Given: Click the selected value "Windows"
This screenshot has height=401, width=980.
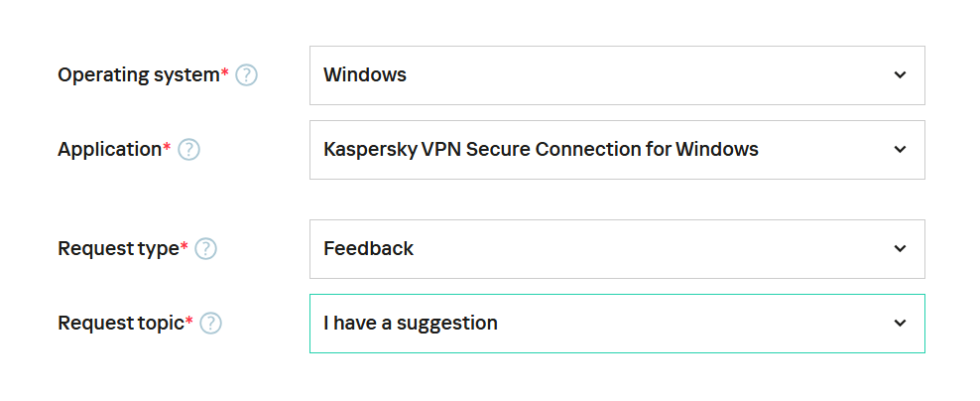Looking at the screenshot, I should tap(365, 75).
